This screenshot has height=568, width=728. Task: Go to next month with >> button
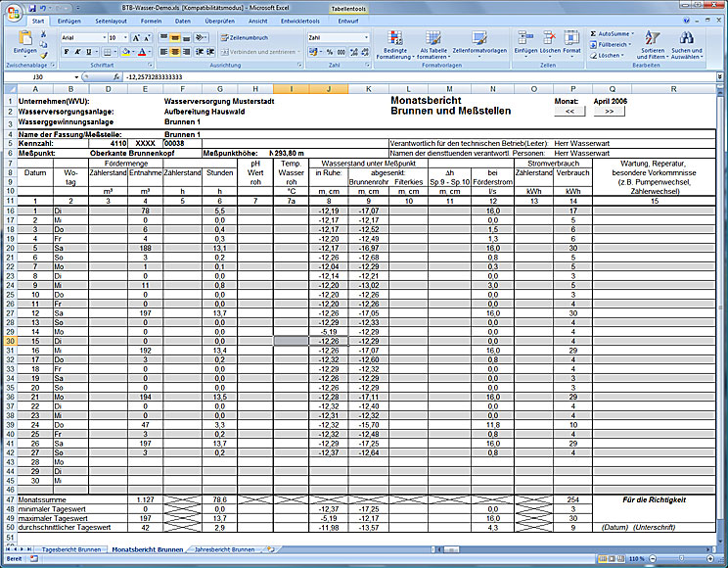[x=610, y=111]
